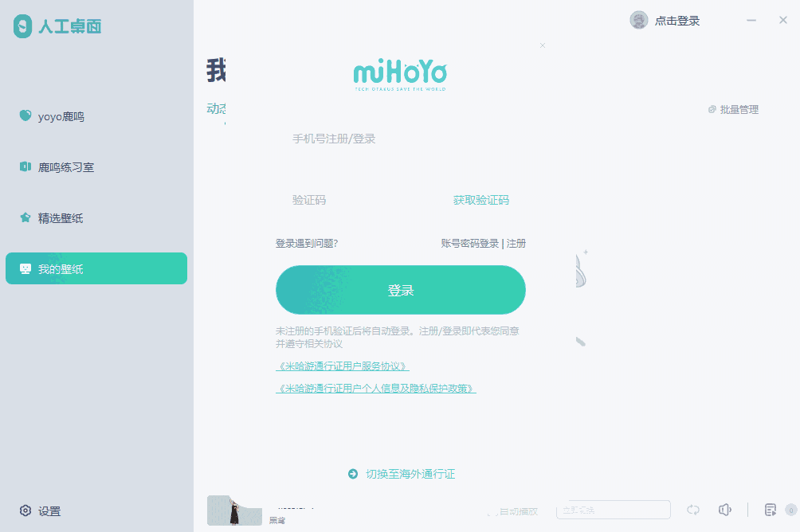Viewport: 800px width, 532px height.
Task: Focus the 手机号注册/登录 phone field
Action: point(401,139)
